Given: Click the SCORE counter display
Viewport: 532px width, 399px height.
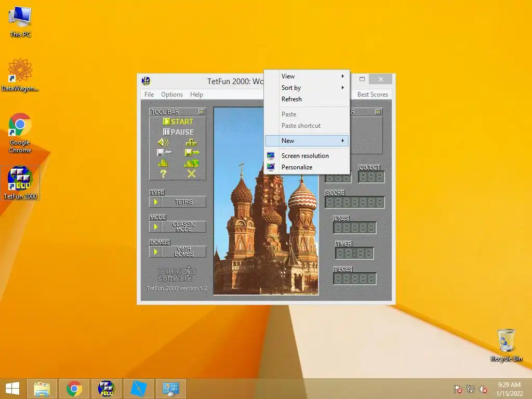Looking at the screenshot, I should (354, 202).
